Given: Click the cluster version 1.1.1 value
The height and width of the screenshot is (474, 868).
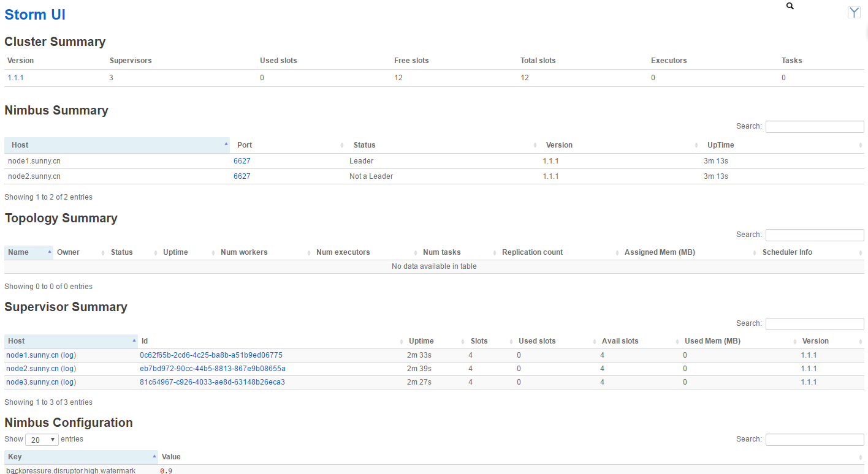Looking at the screenshot, I should point(15,78).
